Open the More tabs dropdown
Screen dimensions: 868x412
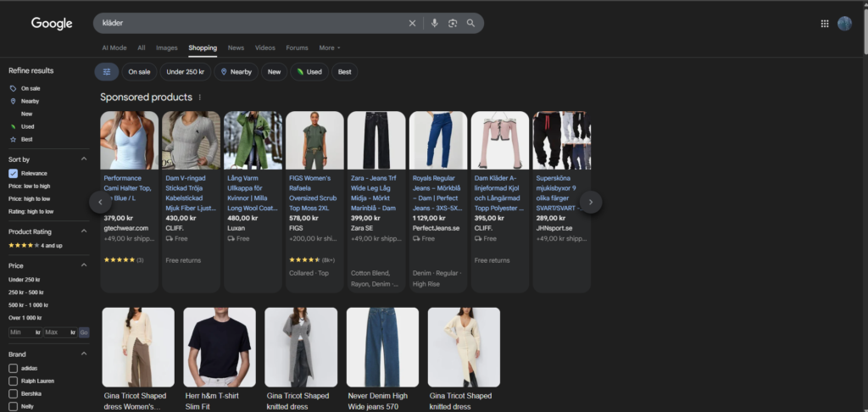tap(330, 47)
